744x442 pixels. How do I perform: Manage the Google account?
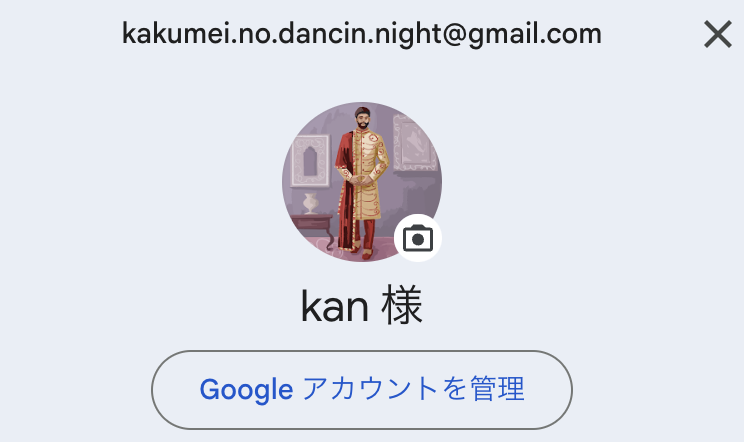[362, 390]
